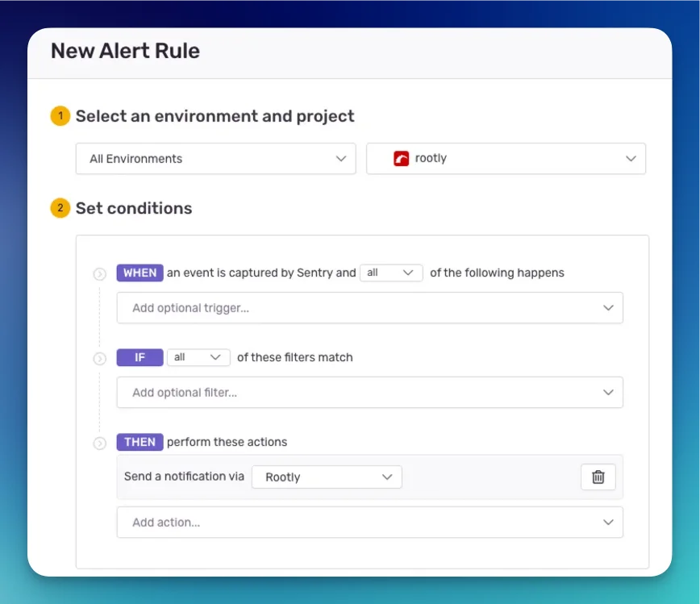Screen dimensions: 700x604
Task: Open the Add action dropdown
Action: point(369,522)
